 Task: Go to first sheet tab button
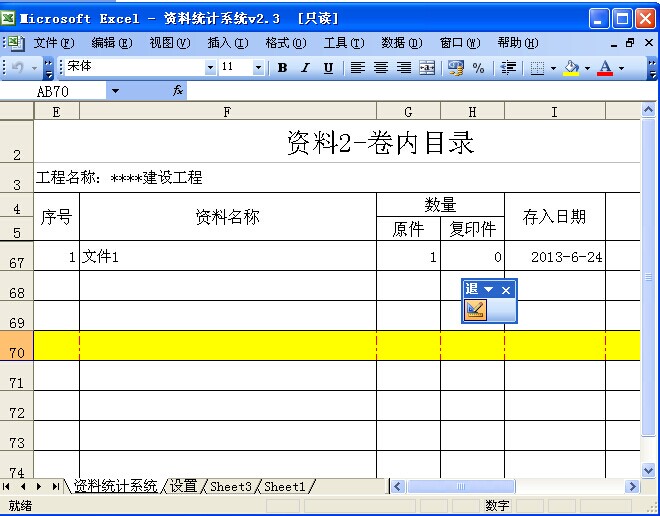click(x=6, y=487)
